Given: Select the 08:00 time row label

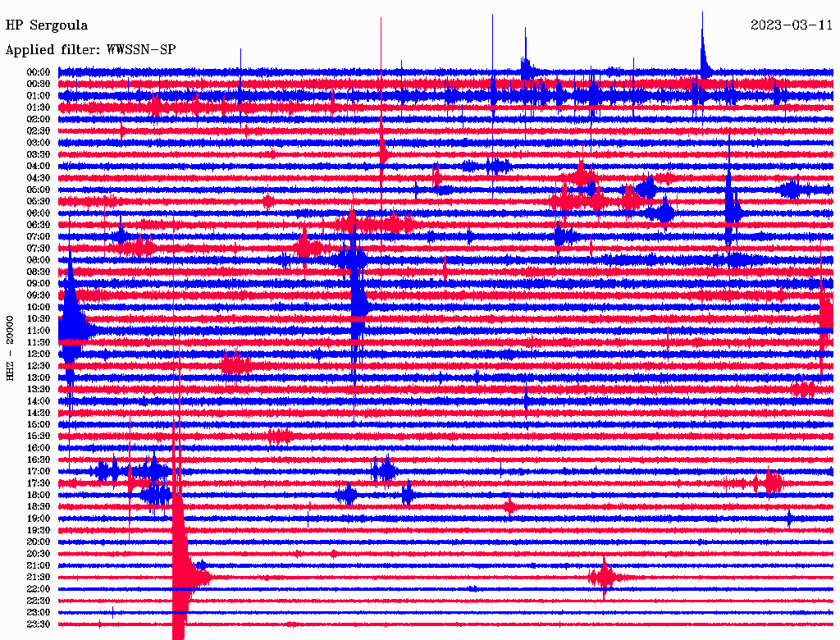Looking at the screenshot, I should tap(39, 260).
